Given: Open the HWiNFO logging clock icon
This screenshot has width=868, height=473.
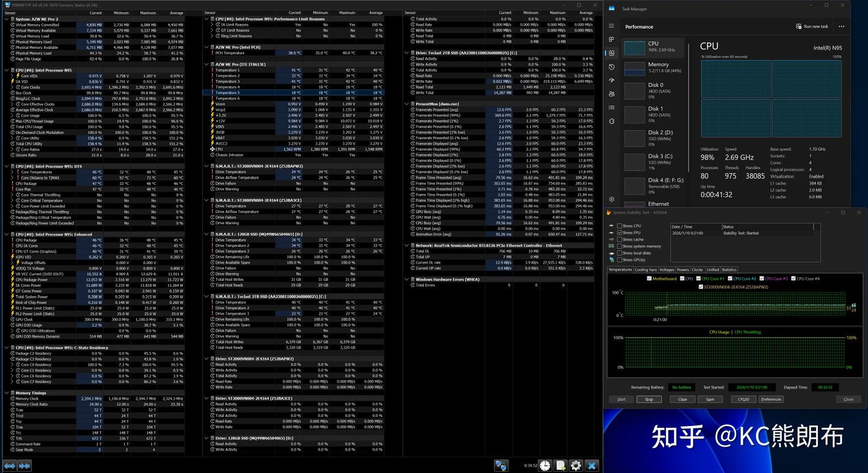Looking at the screenshot, I should [545, 465].
